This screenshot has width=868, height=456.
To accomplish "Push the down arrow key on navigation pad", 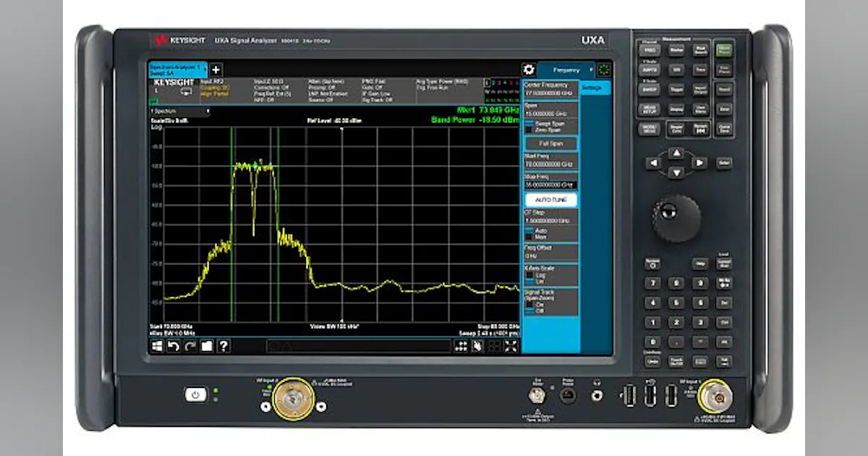I will pyautogui.click(x=676, y=172).
